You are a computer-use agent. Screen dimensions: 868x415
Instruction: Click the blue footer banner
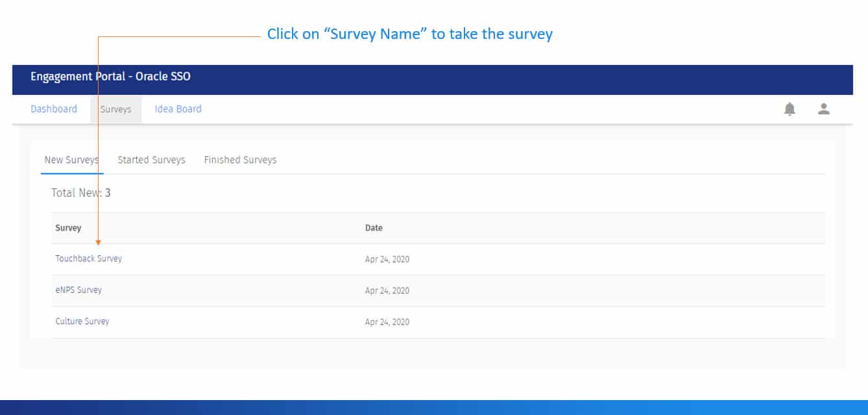coord(434,407)
